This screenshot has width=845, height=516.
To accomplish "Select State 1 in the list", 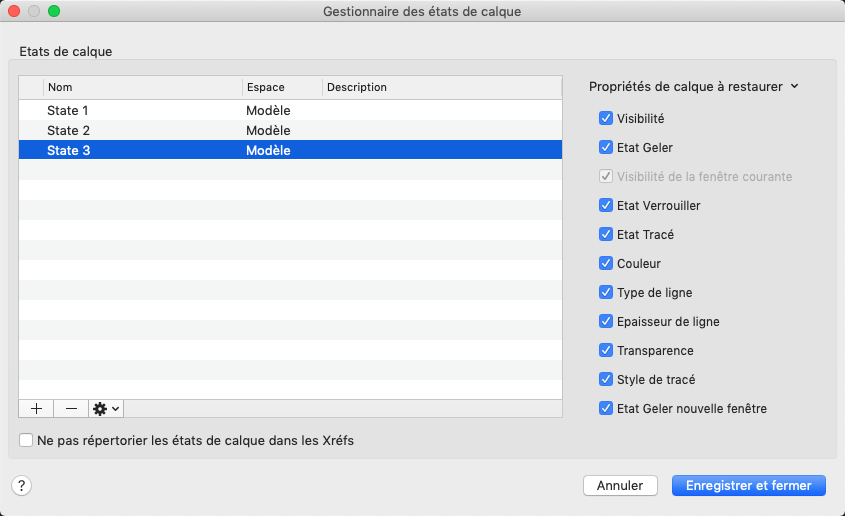I will click(68, 110).
